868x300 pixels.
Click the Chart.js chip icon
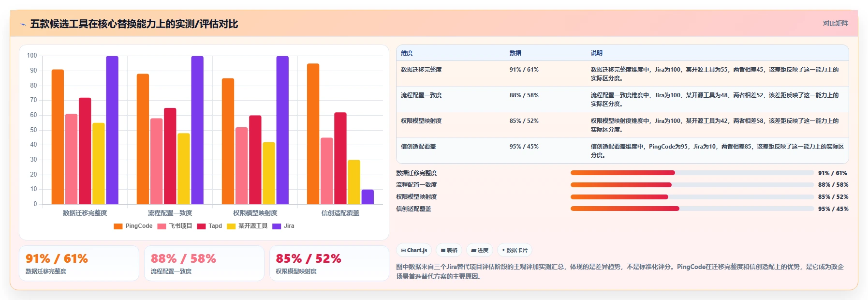403,250
